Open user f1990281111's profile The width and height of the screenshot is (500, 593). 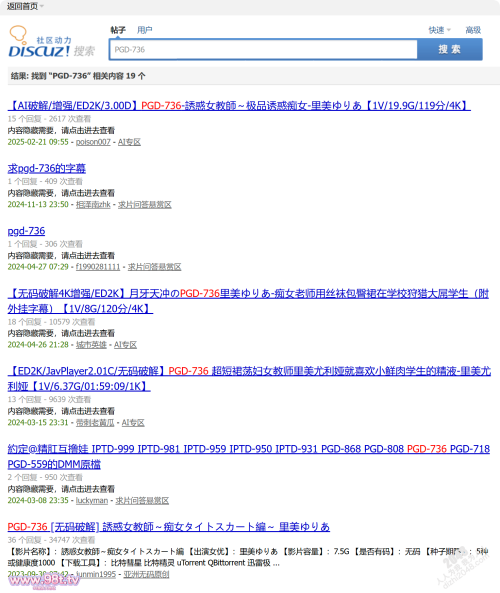tap(98, 267)
